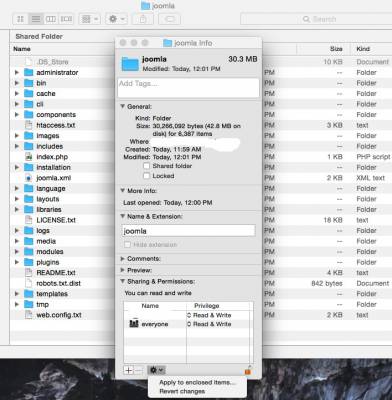Click the cache folder icon
The width and height of the screenshot is (392, 400).
pyautogui.click(x=29, y=93)
